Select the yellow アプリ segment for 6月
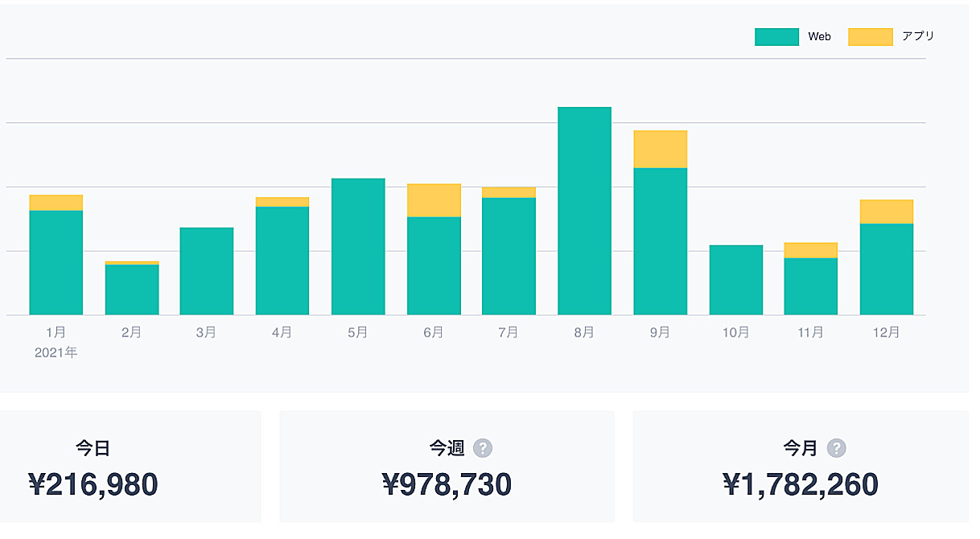Screen dimensions: 980x539 click(x=434, y=200)
